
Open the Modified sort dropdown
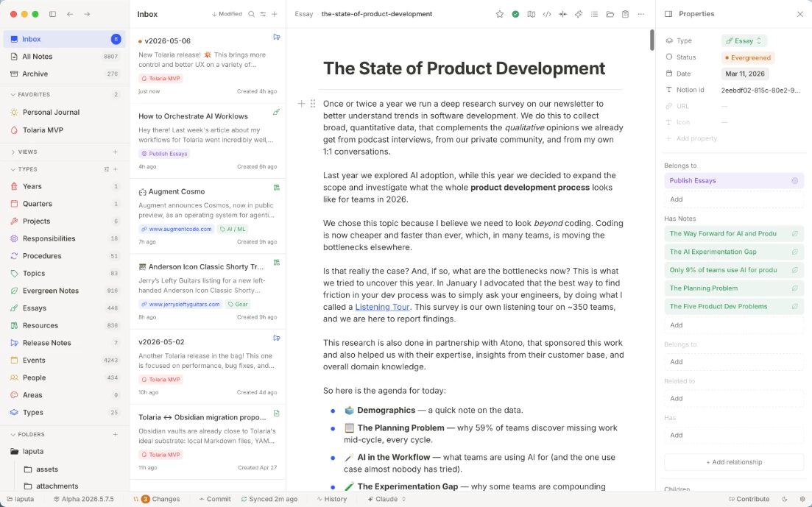coord(227,14)
